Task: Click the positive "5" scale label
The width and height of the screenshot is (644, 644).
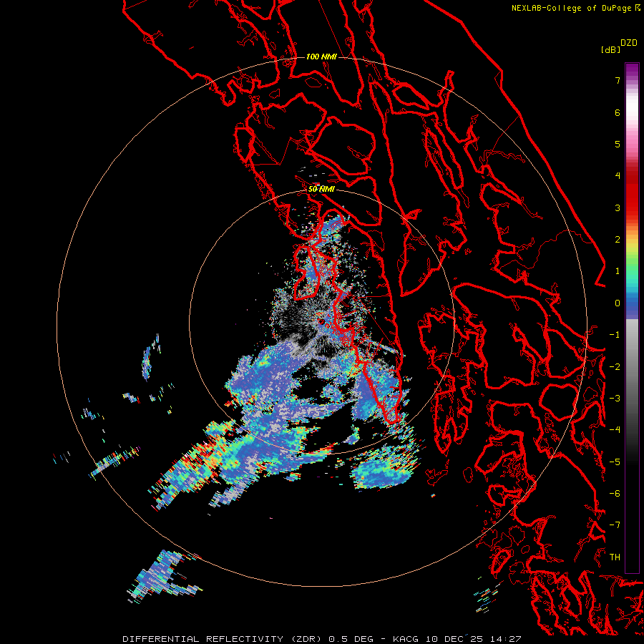Action: (618, 144)
